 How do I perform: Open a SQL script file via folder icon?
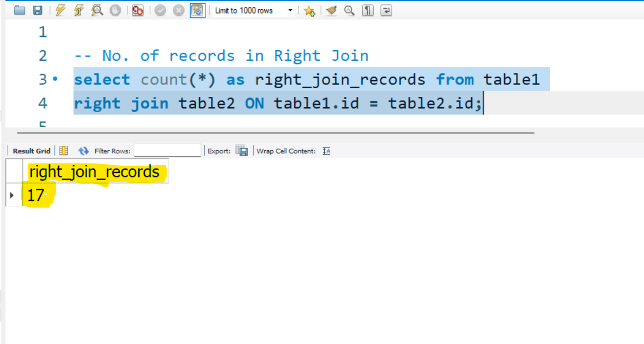click(19, 10)
